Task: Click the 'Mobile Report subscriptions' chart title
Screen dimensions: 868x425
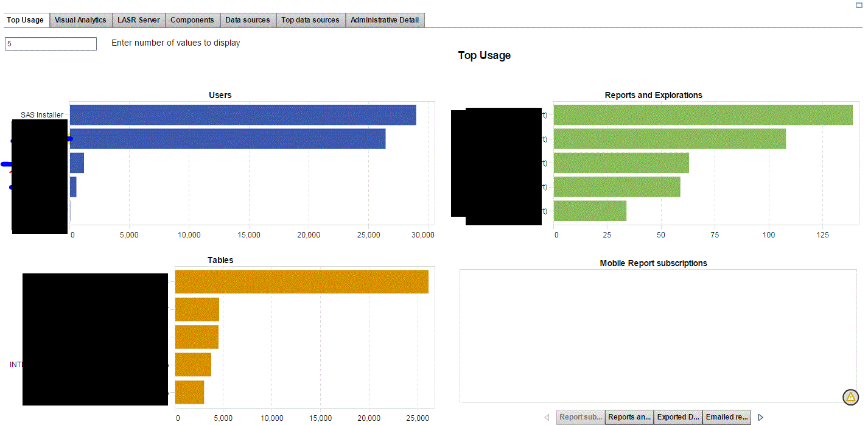Action: (654, 263)
